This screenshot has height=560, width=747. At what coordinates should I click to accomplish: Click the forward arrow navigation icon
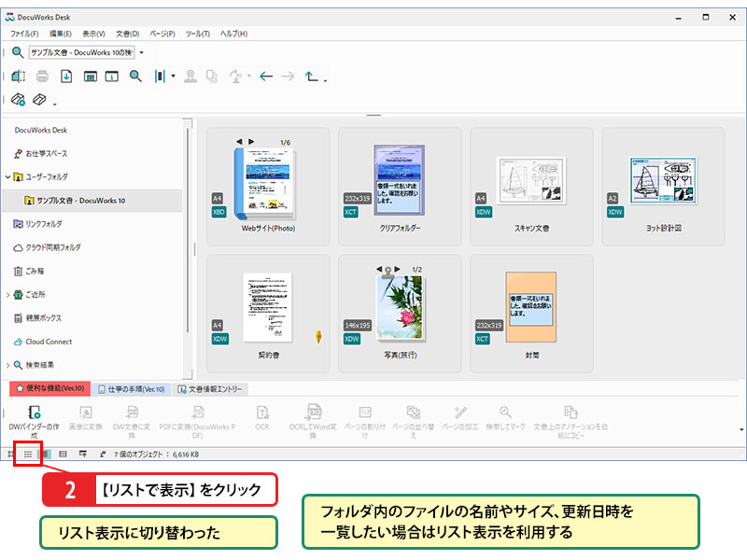(x=288, y=77)
